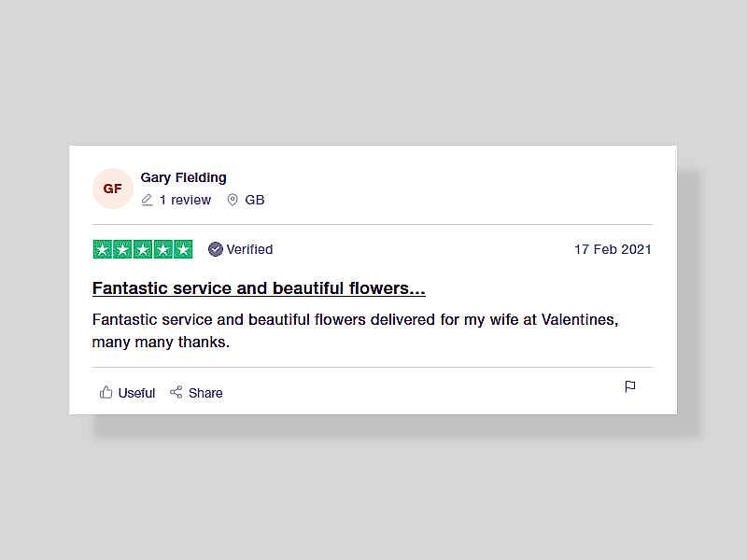This screenshot has width=747, height=560.
Task: Click the second green rating star
Action: (x=122, y=249)
